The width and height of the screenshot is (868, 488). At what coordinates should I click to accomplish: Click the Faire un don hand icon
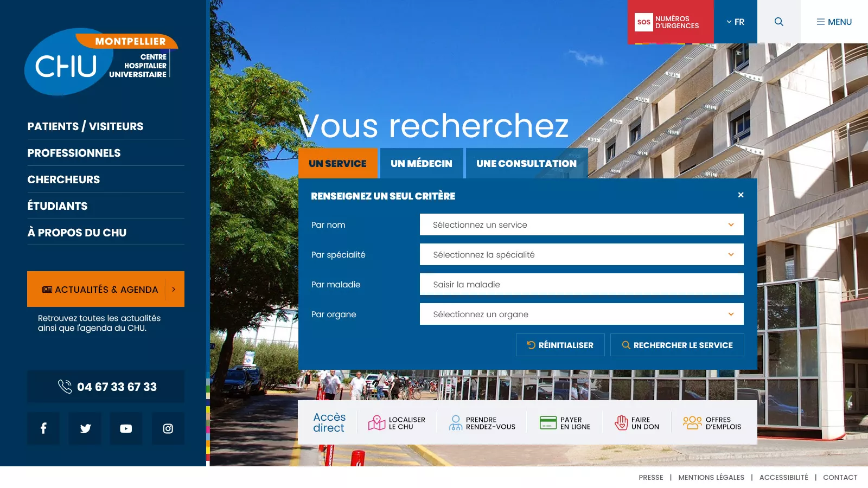(621, 423)
